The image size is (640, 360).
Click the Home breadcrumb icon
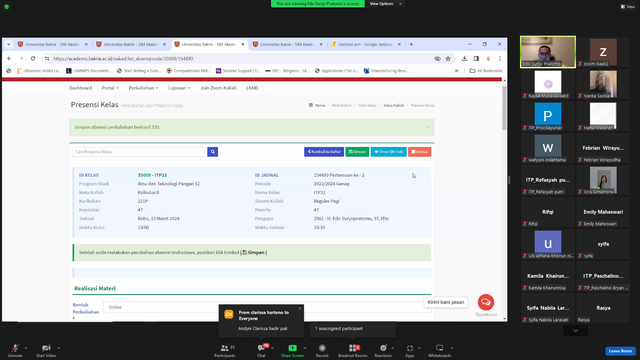pyautogui.click(x=311, y=105)
